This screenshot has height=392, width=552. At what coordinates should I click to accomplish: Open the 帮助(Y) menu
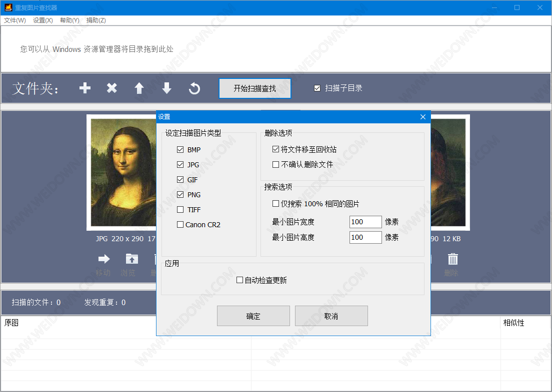pyautogui.click(x=69, y=20)
